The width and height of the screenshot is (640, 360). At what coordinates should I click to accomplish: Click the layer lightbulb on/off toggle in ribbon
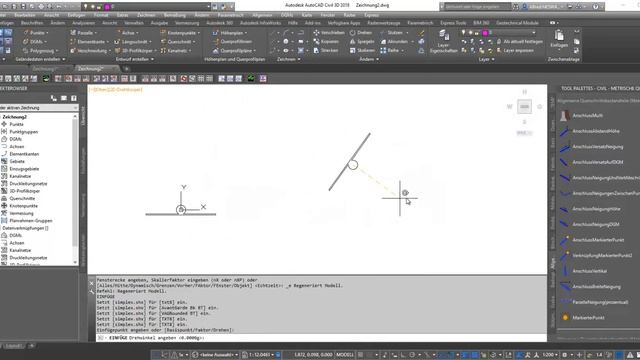pos(463,33)
